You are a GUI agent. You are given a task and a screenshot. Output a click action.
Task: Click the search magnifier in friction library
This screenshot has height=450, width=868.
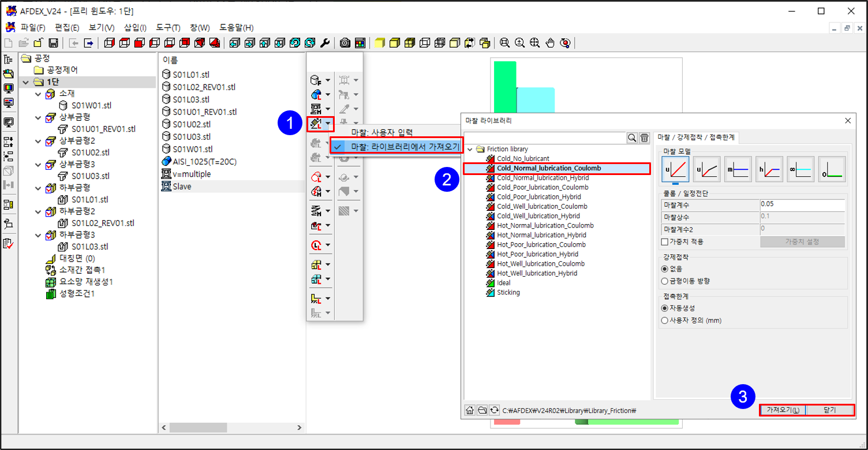pos(632,137)
